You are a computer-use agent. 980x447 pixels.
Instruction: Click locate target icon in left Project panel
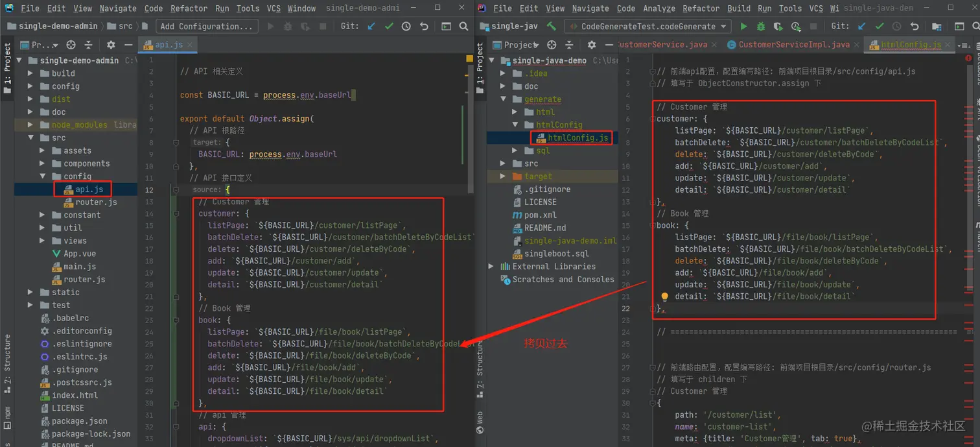(x=71, y=45)
